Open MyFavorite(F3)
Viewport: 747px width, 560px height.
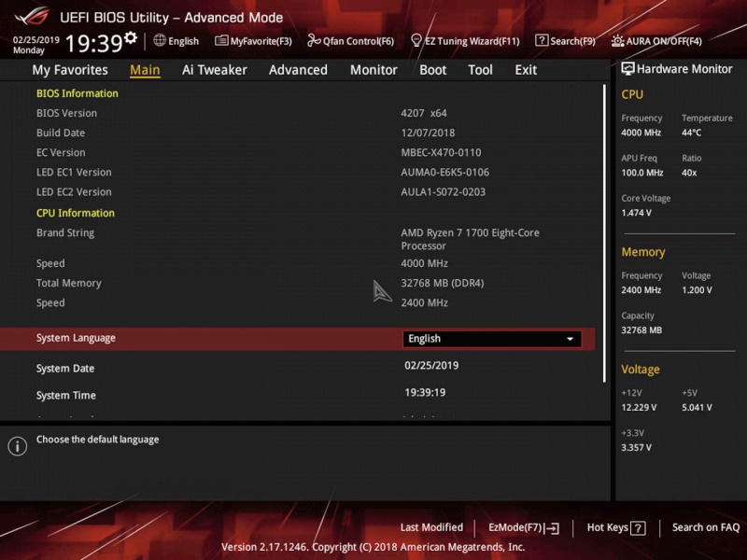point(253,41)
